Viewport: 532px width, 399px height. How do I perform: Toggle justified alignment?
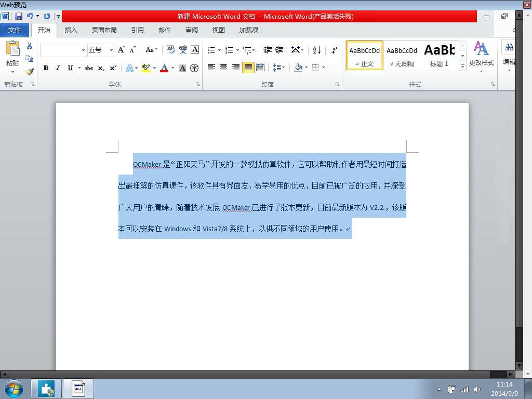248,68
